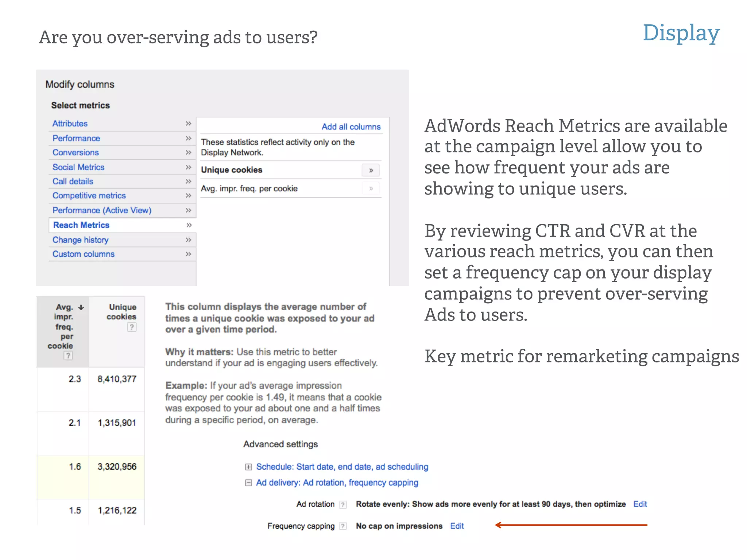The width and height of the screenshot is (747, 560).
Task: Open Ad delivery: Ad rotation, frequency capping link
Action: click(x=337, y=483)
